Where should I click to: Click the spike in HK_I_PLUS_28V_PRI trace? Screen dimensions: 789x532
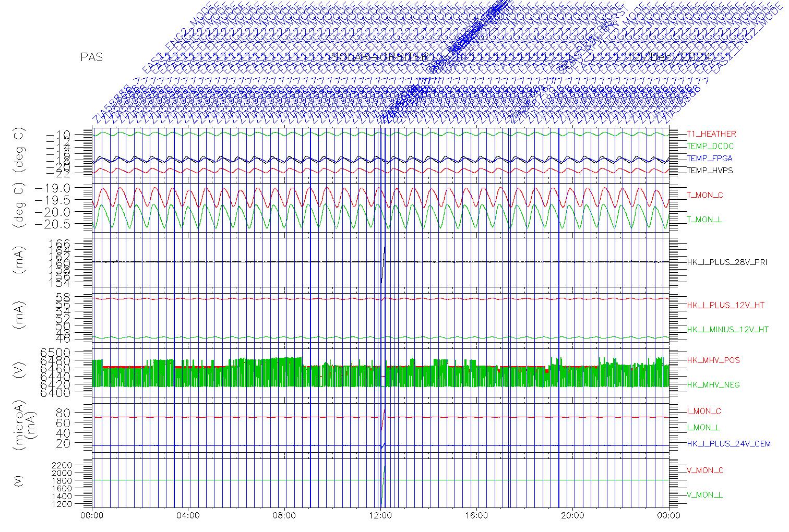point(383,265)
